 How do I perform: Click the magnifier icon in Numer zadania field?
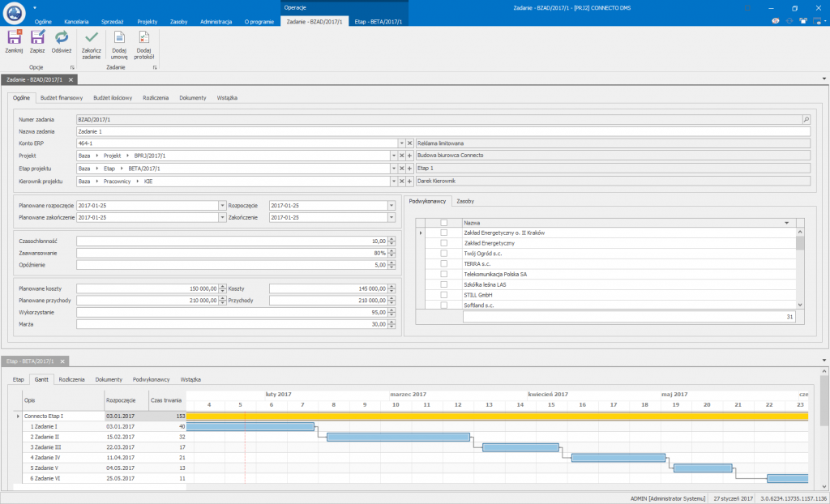pos(806,120)
